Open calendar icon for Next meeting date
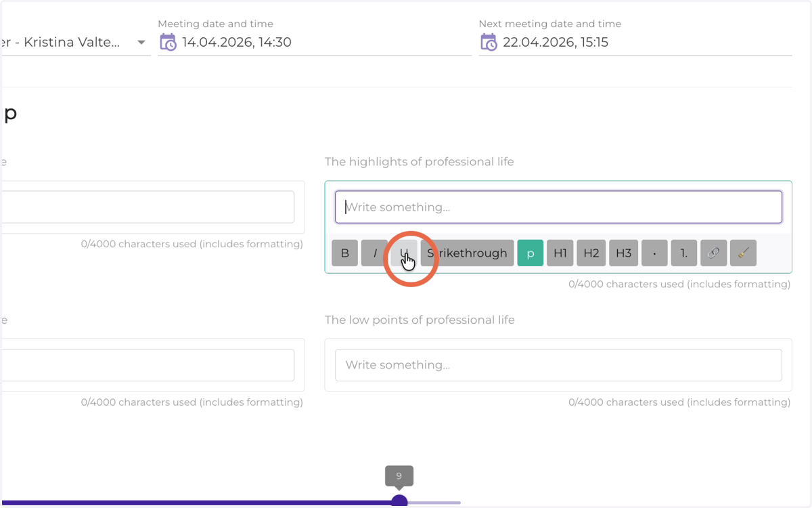The image size is (812, 508). click(489, 43)
